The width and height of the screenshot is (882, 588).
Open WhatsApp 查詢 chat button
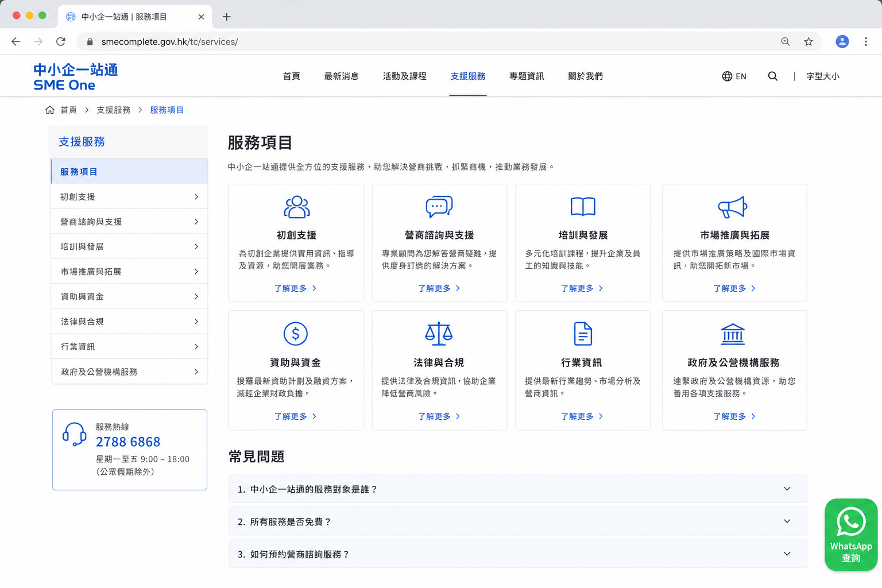851,535
